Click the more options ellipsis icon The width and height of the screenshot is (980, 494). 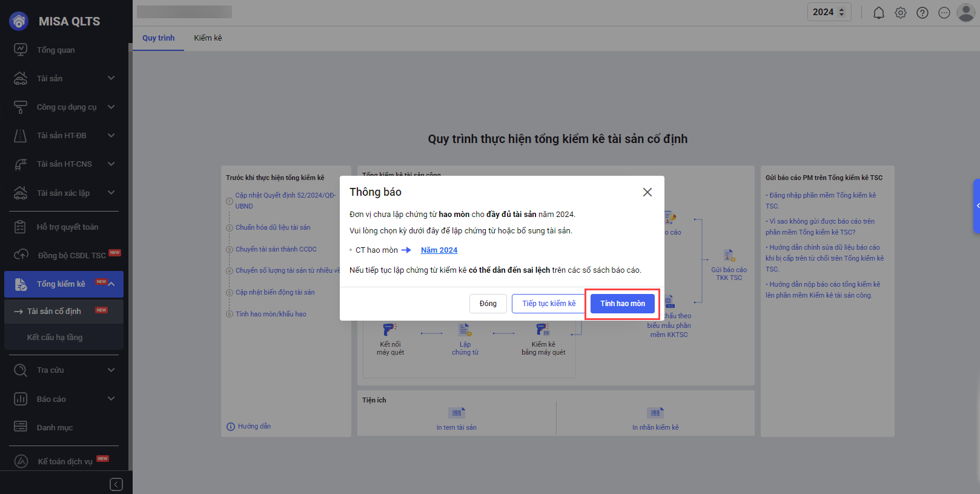944,13
